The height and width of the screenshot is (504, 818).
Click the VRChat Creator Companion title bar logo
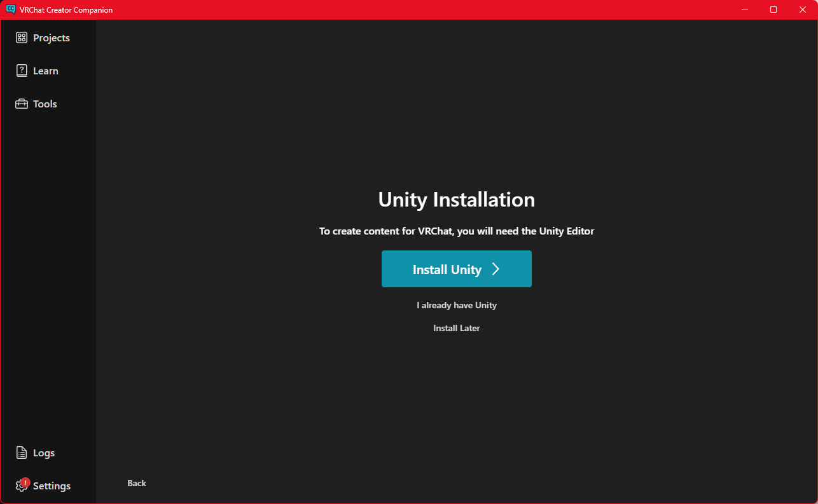10,10
